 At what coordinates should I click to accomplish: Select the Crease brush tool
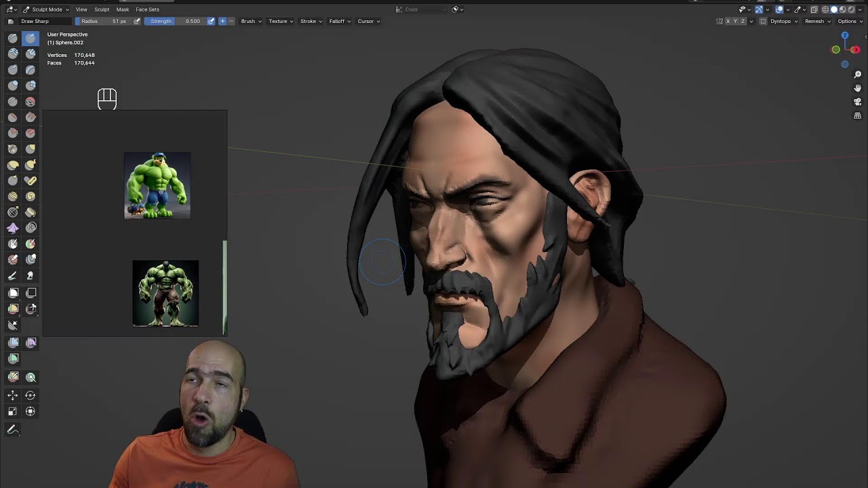click(13, 102)
